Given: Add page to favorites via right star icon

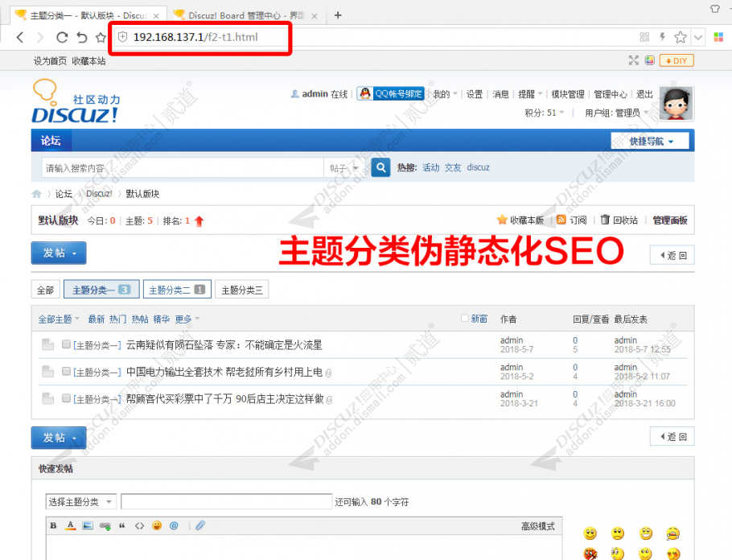Looking at the screenshot, I should (x=681, y=37).
